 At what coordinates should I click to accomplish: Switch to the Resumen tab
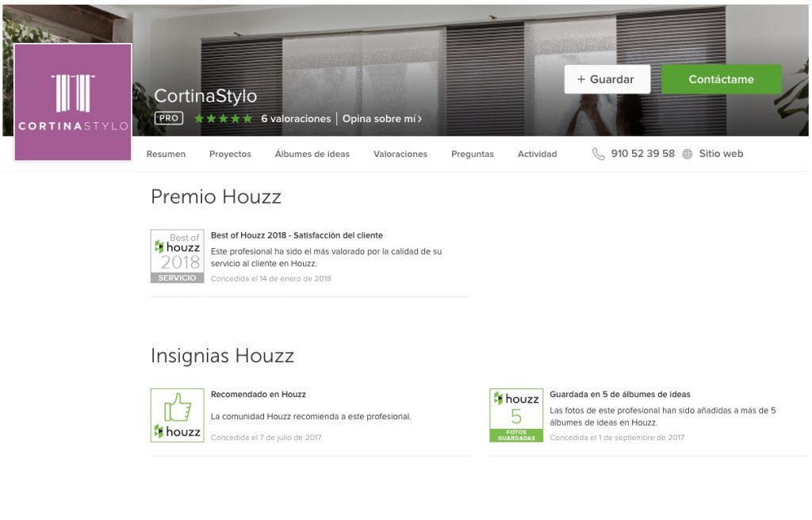click(166, 154)
